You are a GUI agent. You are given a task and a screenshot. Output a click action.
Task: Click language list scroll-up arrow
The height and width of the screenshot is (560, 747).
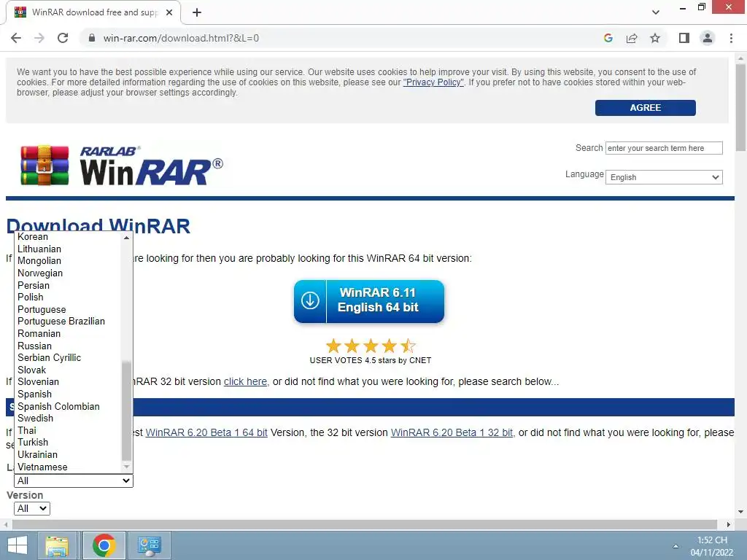coord(127,237)
